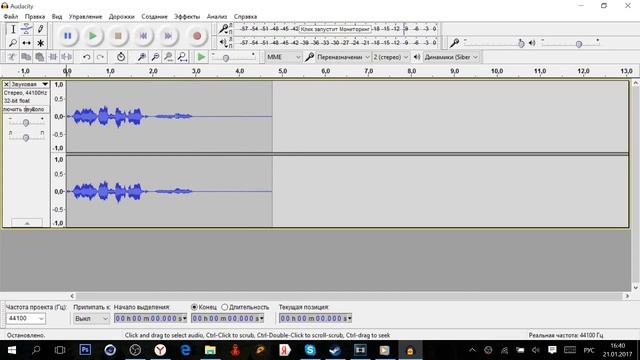Open the Справка menu
This screenshot has height=360, width=640.
(x=245, y=17)
